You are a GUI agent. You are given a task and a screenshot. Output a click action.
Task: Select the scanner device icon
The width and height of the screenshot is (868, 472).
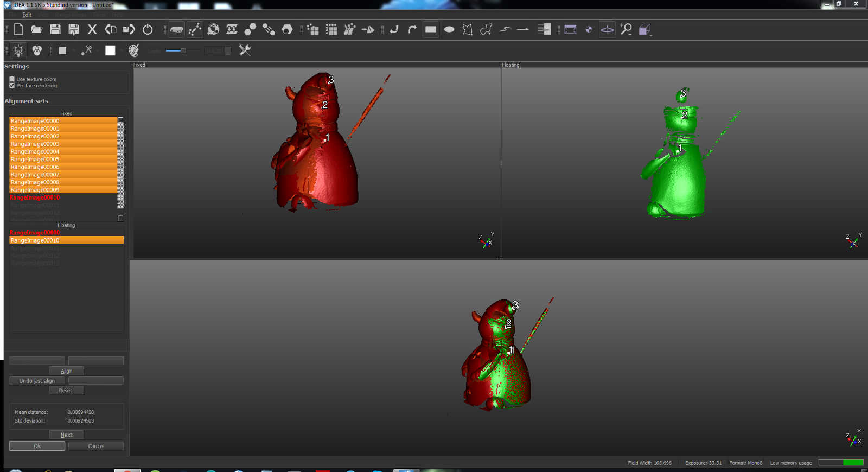pyautogui.click(x=176, y=29)
